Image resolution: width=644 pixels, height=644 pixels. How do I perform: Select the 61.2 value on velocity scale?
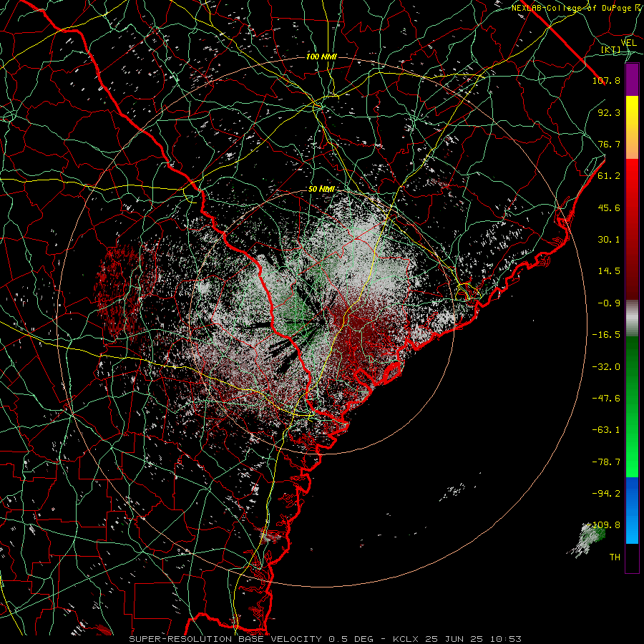(609, 176)
